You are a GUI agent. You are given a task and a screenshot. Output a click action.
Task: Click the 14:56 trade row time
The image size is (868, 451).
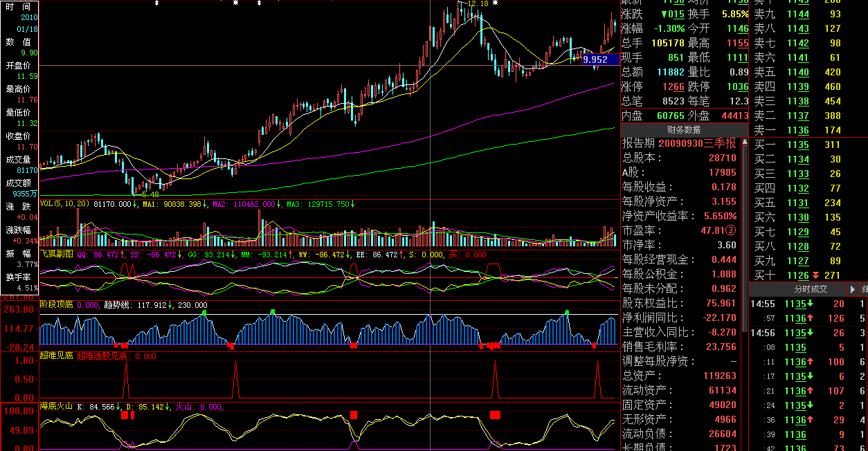pos(762,333)
